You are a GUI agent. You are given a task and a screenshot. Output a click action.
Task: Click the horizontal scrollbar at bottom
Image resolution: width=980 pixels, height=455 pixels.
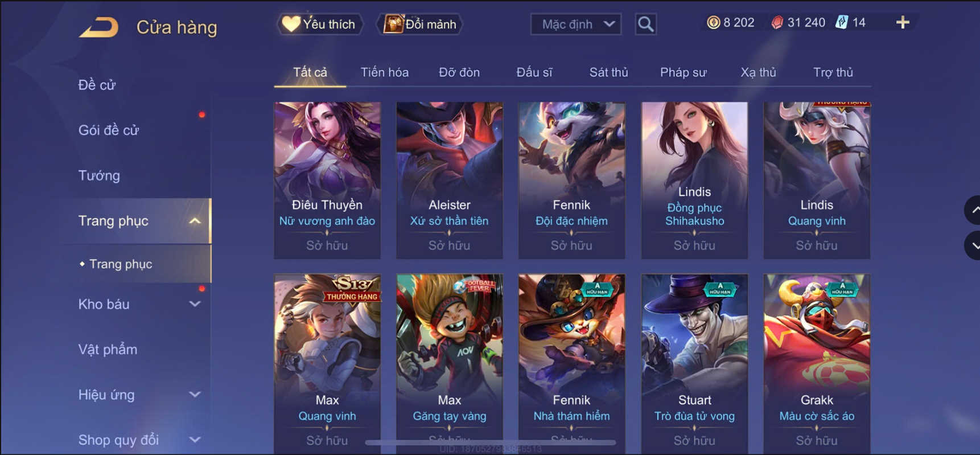491,442
